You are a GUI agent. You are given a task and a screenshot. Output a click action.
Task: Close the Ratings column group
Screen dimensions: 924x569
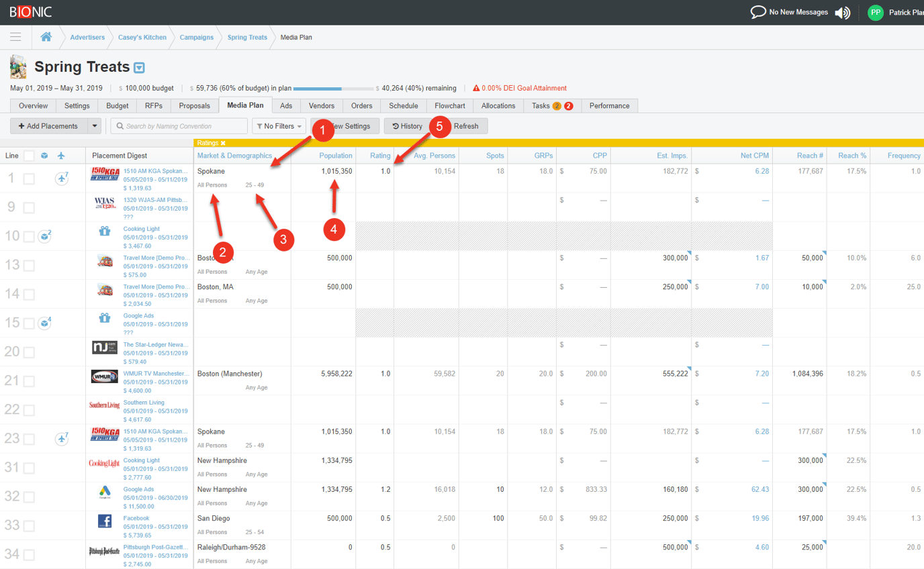pos(223,143)
